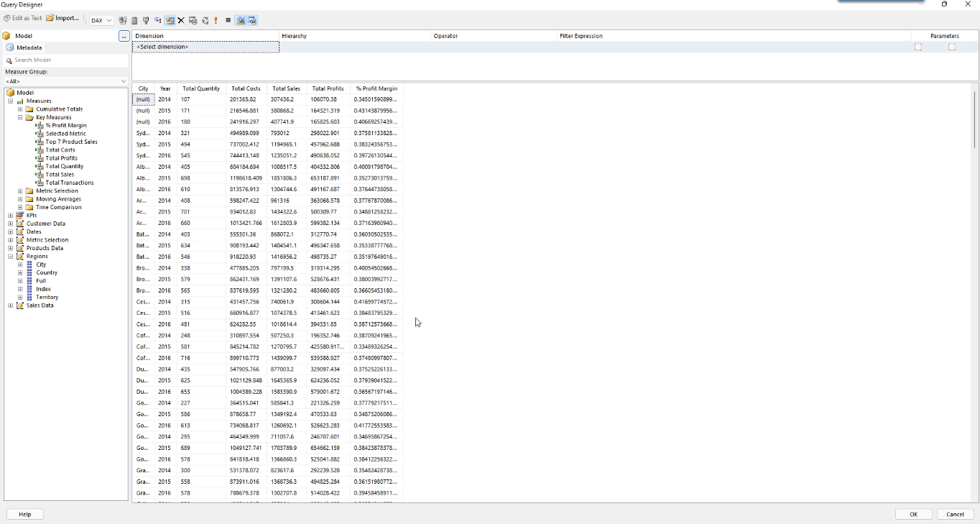Screen dimensions: 980x524
Task: Click the Products Data table icon
Action: click(20, 248)
